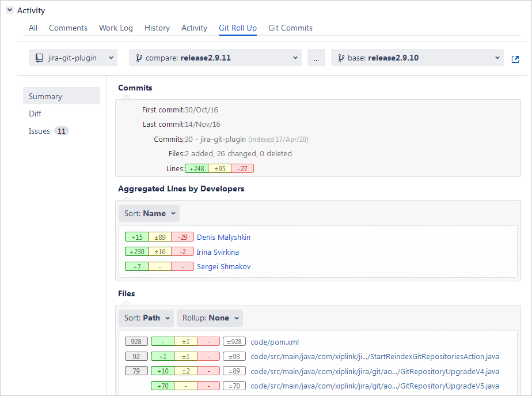Select Diff in the left sidebar
532x396 pixels.
click(35, 114)
